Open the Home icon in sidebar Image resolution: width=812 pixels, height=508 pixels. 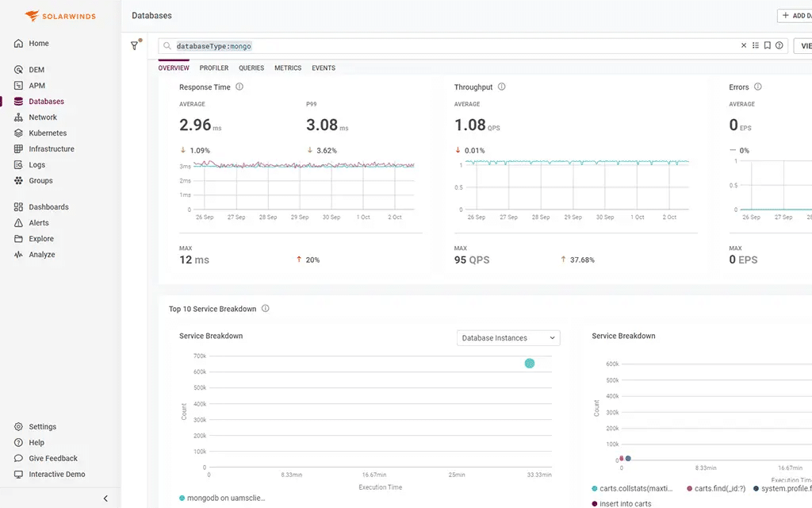(19, 43)
